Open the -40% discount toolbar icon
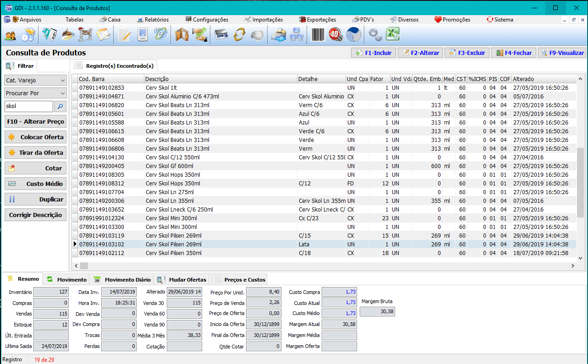 pyautogui.click(x=335, y=35)
